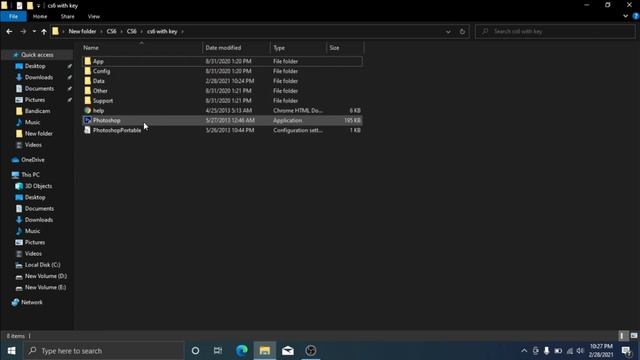Open Downloads under Quick access
The image size is (640, 360).
(38, 77)
